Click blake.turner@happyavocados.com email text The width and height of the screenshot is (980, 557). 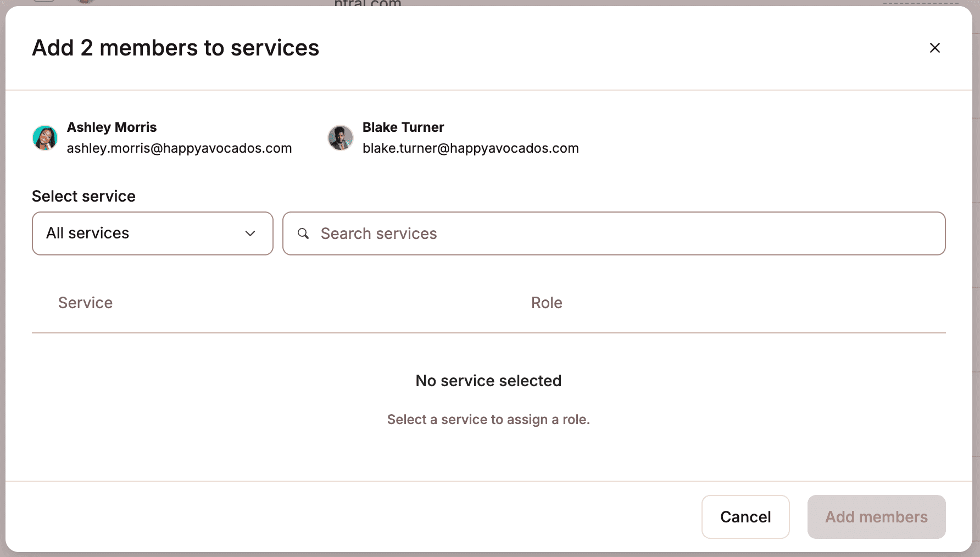(x=471, y=148)
